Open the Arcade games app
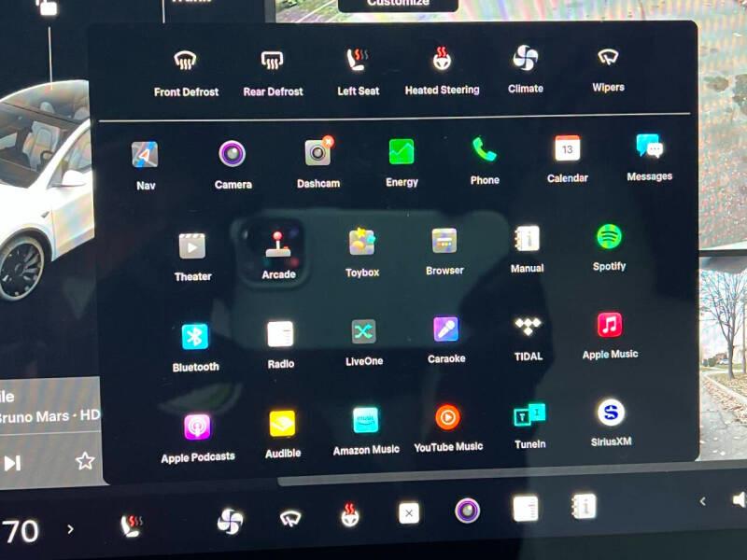Screen dimensions: 747x560 278,245
